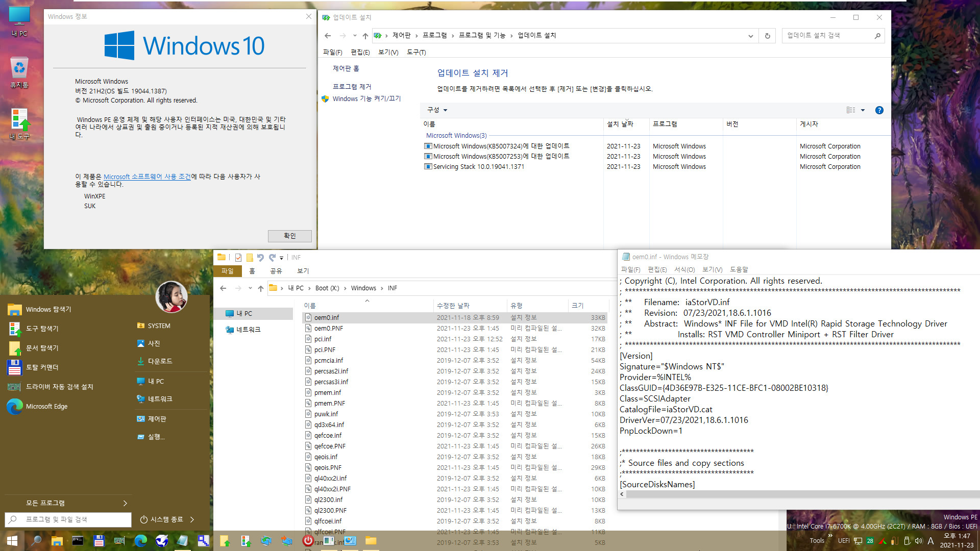
Task: Open the folder with green arrow taskbar icon
Action: (225, 541)
